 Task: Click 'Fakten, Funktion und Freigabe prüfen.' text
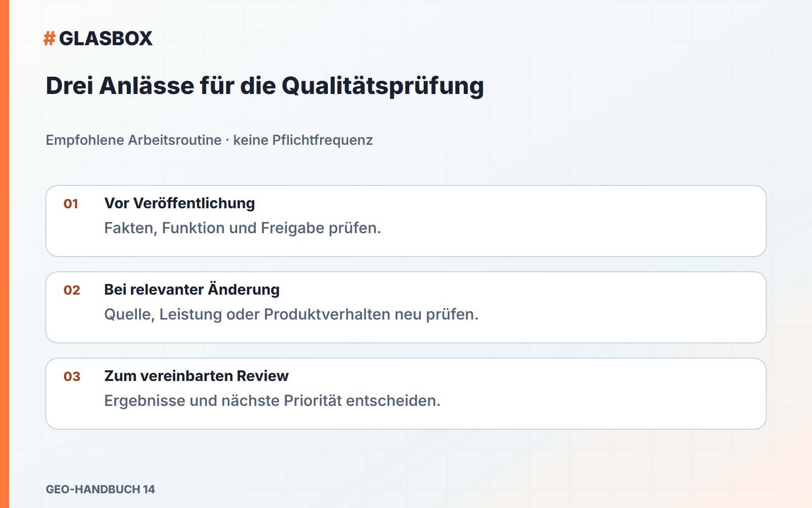pyautogui.click(x=243, y=228)
